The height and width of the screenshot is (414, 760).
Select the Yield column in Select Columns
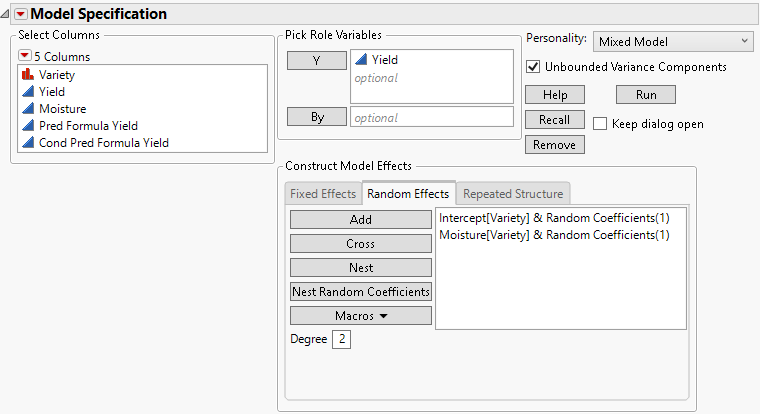(51, 92)
